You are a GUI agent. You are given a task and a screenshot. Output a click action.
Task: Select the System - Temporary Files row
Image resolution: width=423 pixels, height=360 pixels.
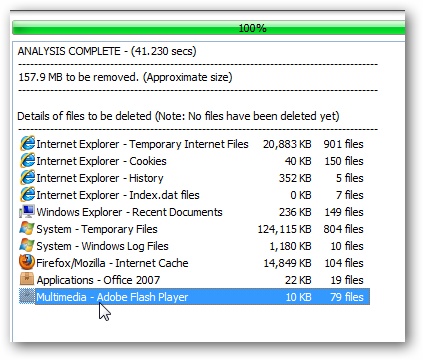pos(194,229)
